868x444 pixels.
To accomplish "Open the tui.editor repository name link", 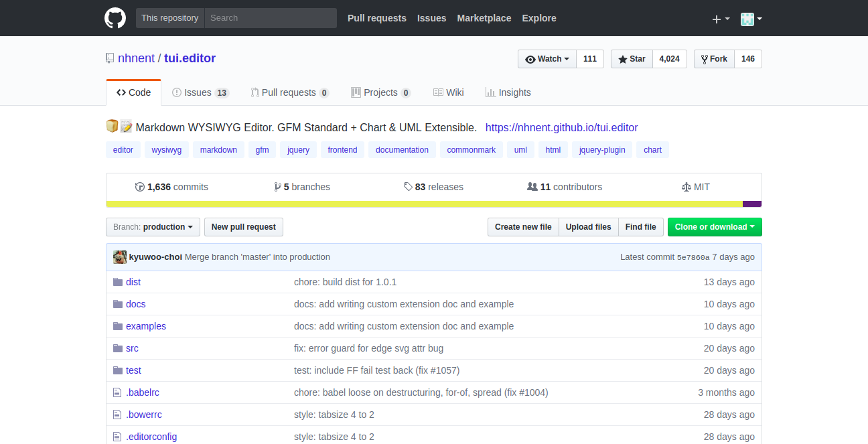I will point(190,58).
